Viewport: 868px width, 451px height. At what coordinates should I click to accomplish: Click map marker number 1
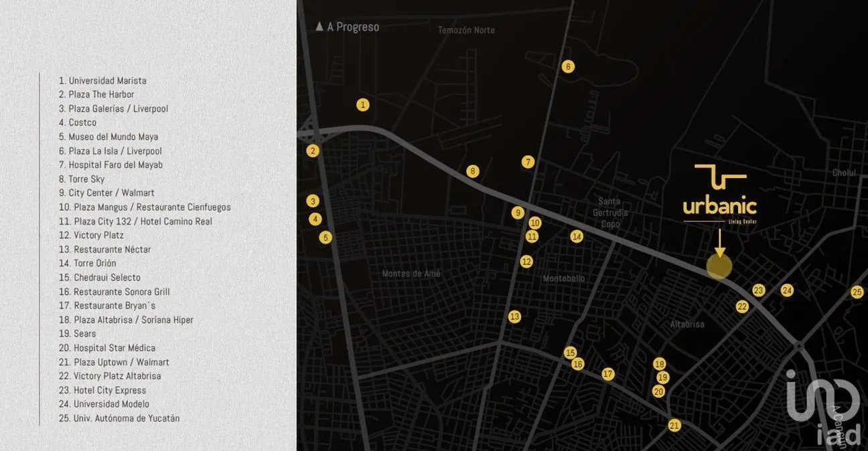pos(362,104)
